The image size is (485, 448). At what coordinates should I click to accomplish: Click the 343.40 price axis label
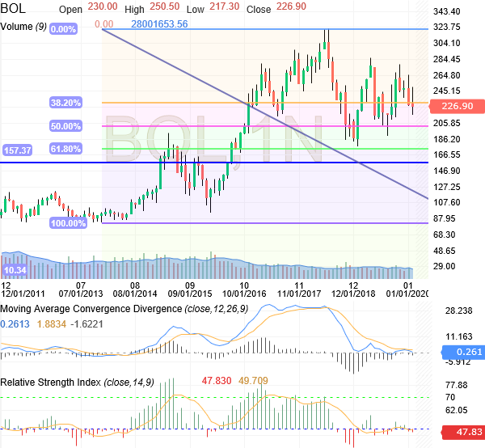click(x=447, y=12)
